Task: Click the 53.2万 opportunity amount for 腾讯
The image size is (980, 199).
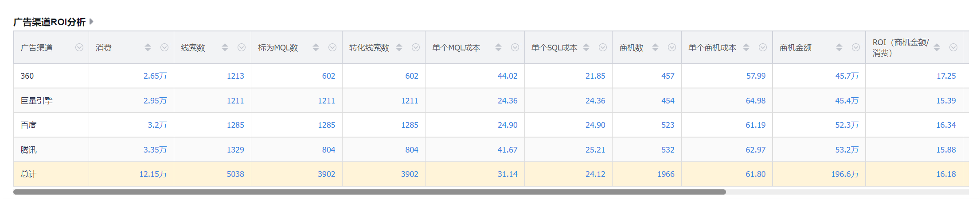Action: click(847, 150)
